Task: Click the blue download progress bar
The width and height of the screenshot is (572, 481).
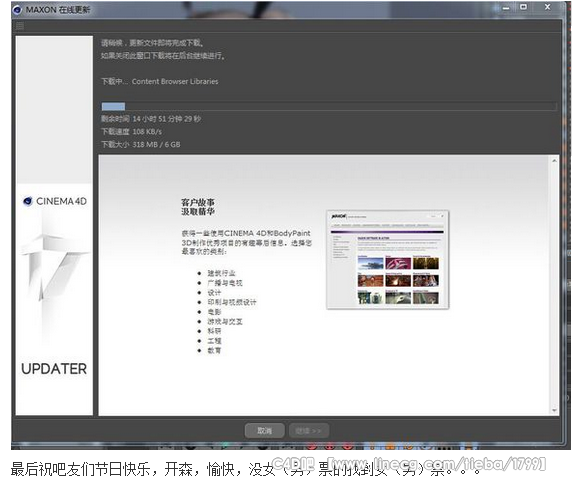Action: click(329, 106)
